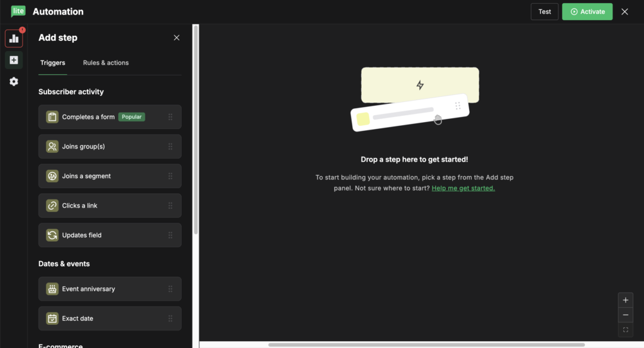Open the analytics bar chart sidebar icon
The width and height of the screenshot is (644, 348).
pos(14,38)
